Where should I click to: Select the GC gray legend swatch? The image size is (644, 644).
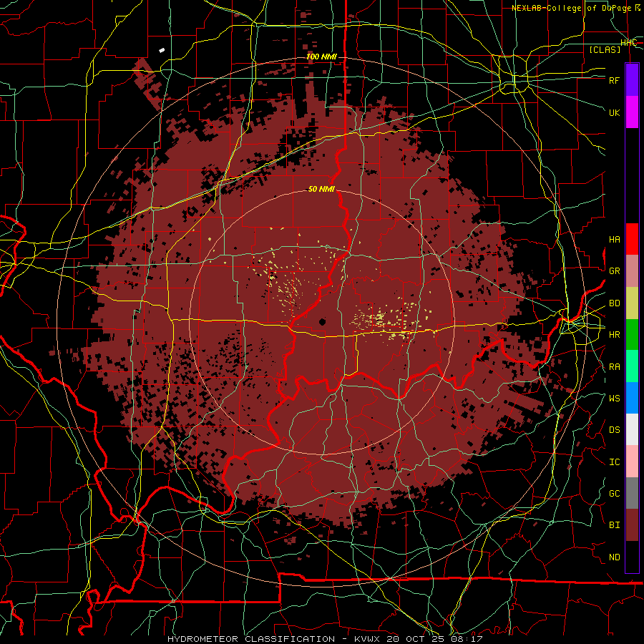(x=632, y=493)
